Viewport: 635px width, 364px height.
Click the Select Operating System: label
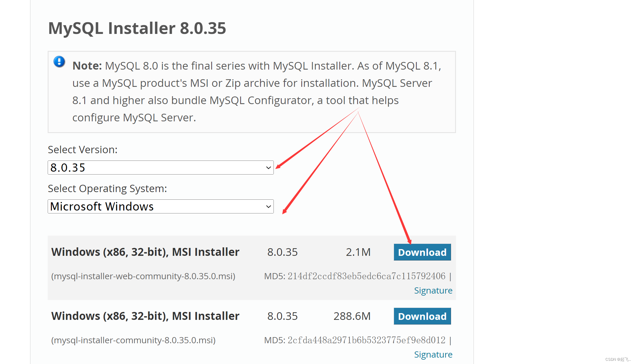(107, 189)
